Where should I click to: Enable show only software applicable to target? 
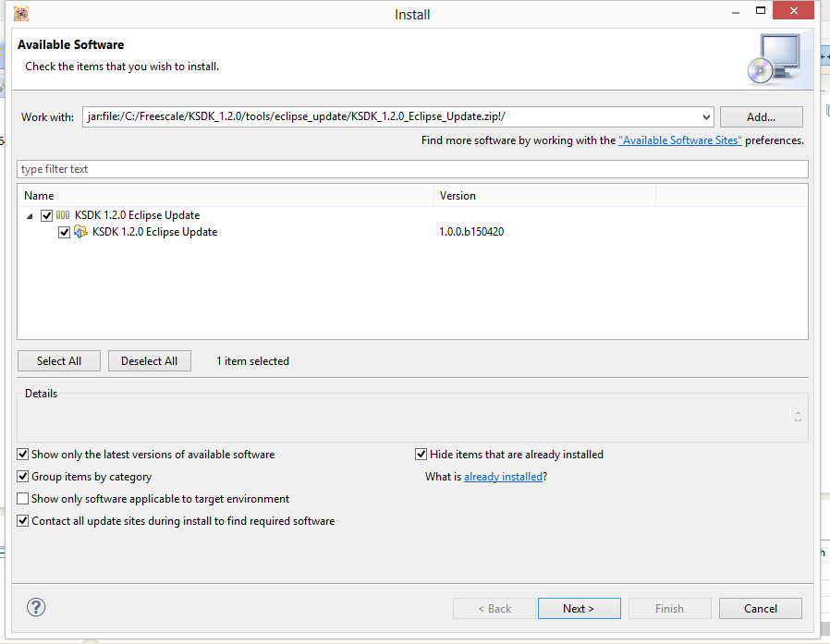(x=23, y=499)
